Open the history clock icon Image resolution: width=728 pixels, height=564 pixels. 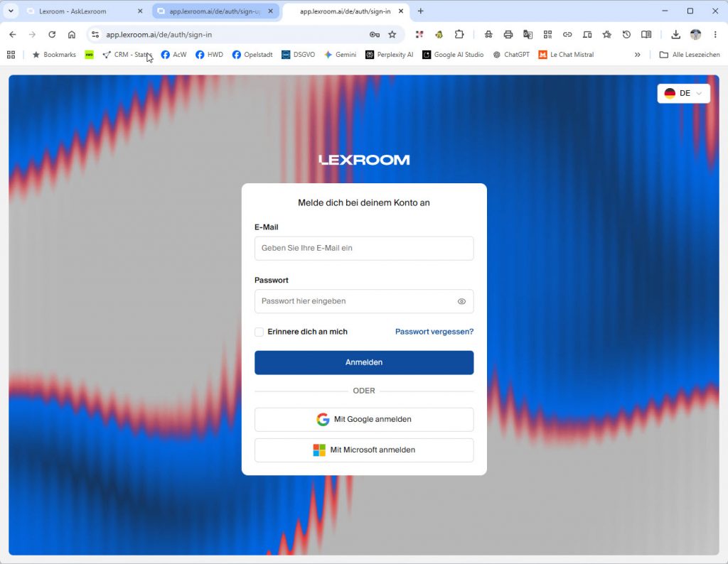626,34
